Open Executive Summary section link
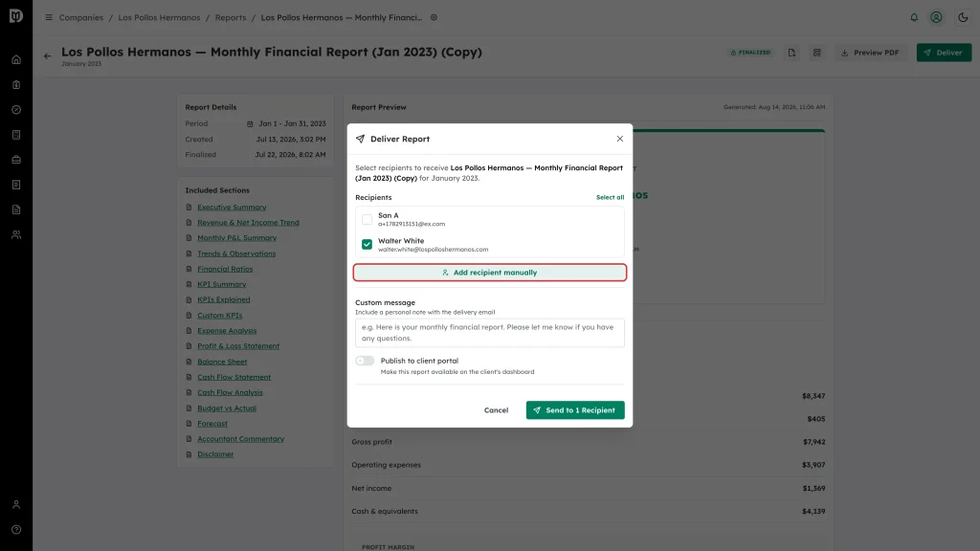This screenshot has width=980, height=551. pos(232,208)
